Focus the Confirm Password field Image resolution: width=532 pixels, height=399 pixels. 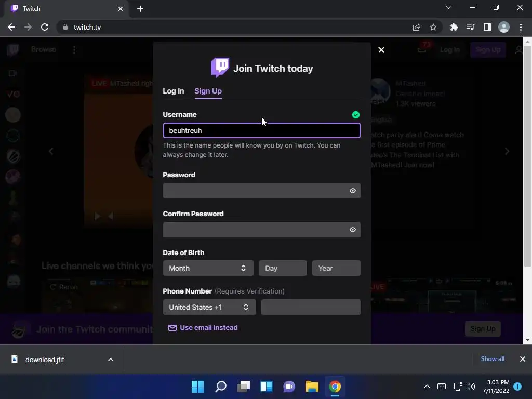pos(262,230)
